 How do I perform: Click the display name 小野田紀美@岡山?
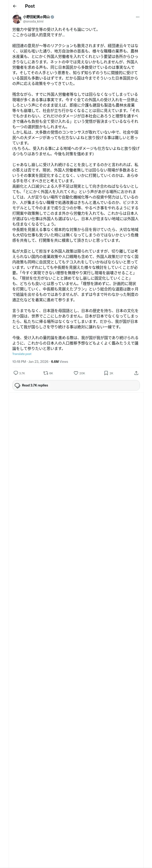coord(36,17)
